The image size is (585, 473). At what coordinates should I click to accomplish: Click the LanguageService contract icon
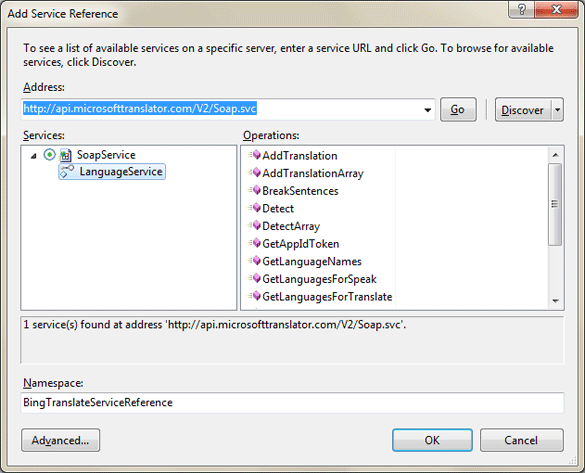pos(67,172)
